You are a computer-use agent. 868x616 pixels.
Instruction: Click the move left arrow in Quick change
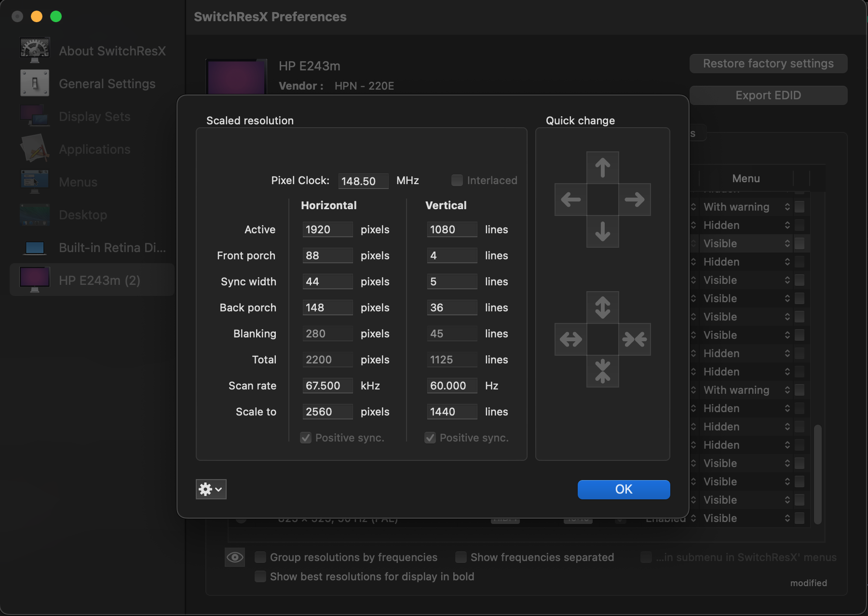pyautogui.click(x=570, y=200)
